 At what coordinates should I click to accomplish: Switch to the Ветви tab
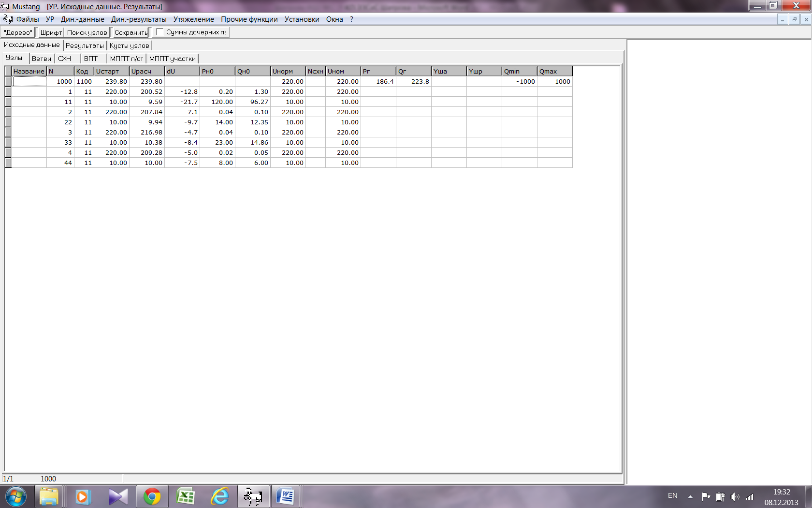point(42,59)
